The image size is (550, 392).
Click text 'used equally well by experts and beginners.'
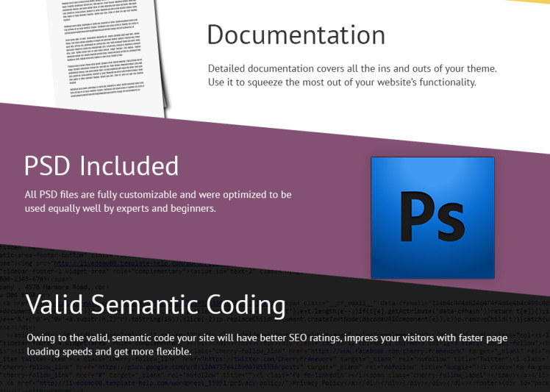click(121, 208)
